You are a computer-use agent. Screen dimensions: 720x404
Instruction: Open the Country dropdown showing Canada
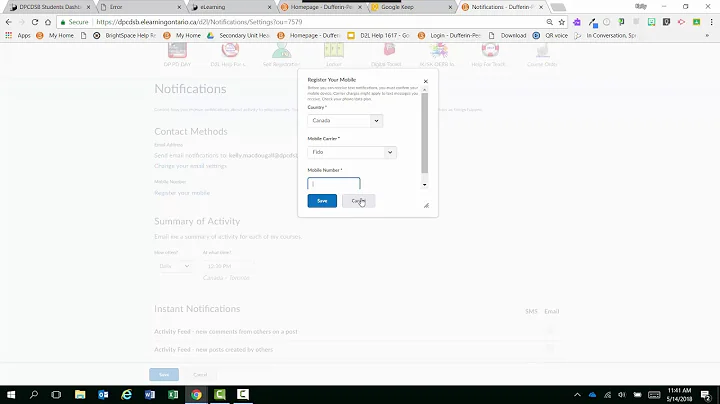pos(345,121)
